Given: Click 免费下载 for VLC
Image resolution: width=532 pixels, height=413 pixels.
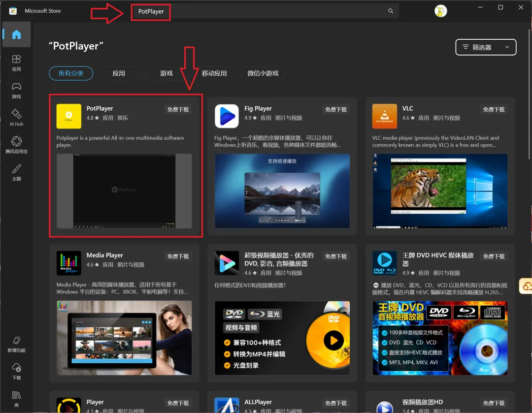Looking at the screenshot, I should [494, 109].
